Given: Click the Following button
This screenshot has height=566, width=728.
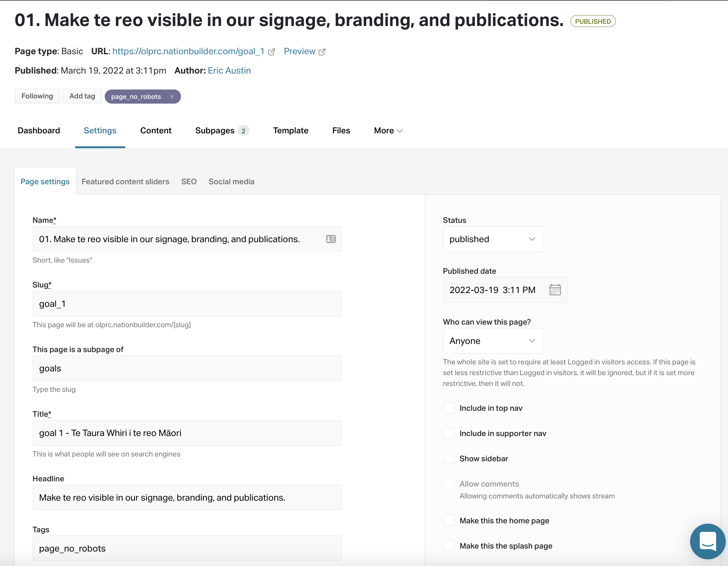Looking at the screenshot, I should click(x=37, y=96).
